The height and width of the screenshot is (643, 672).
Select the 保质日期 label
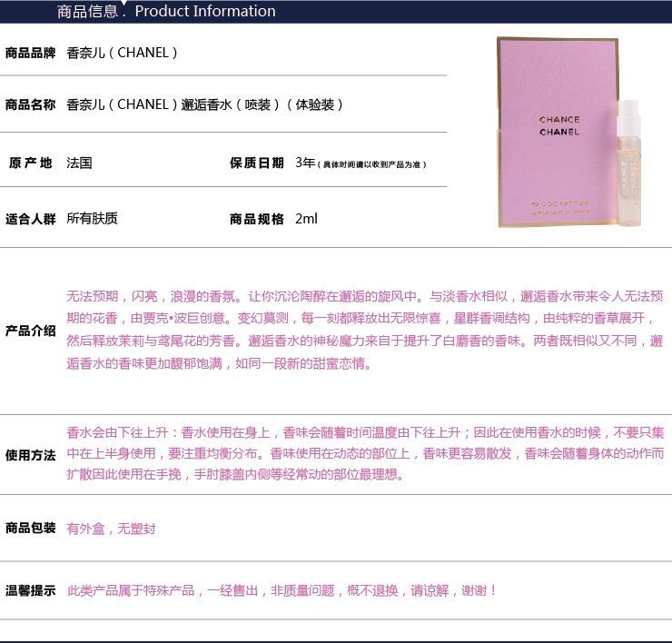coord(257,163)
